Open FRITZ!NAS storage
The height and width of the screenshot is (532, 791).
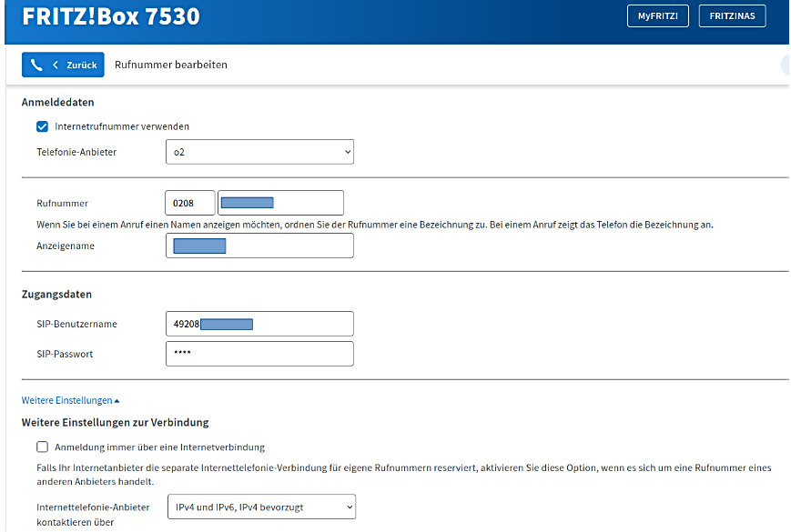click(x=732, y=16)
